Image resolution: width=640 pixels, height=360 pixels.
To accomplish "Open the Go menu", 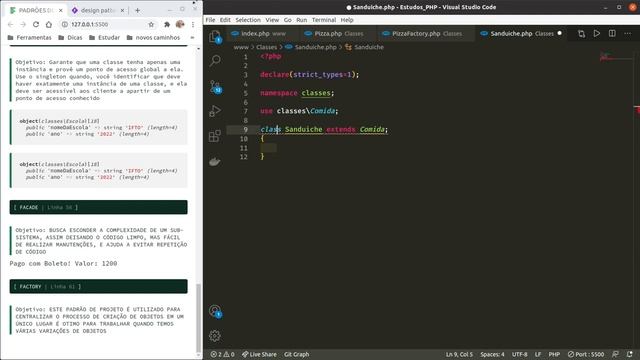I will tap(288, 20).
